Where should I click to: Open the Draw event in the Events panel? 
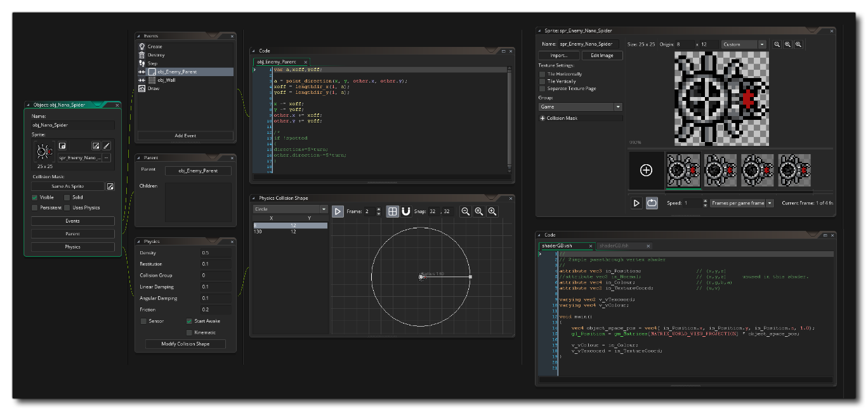pyautogui.click(x=142, y=89)
